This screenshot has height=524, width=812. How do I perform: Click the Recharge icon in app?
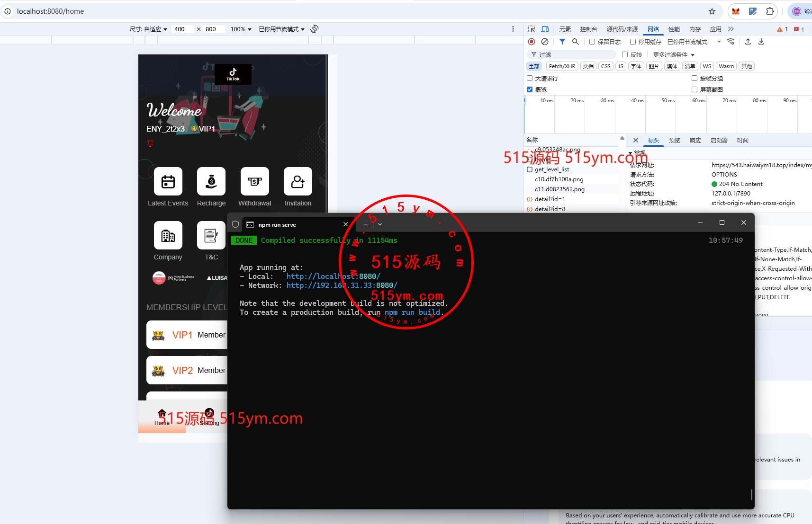click(211, 182)
